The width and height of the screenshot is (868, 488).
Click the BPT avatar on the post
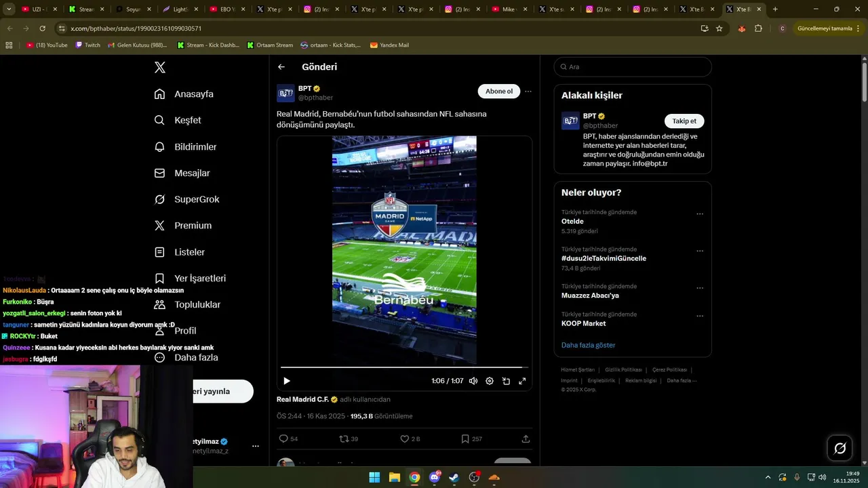point(285,93)
